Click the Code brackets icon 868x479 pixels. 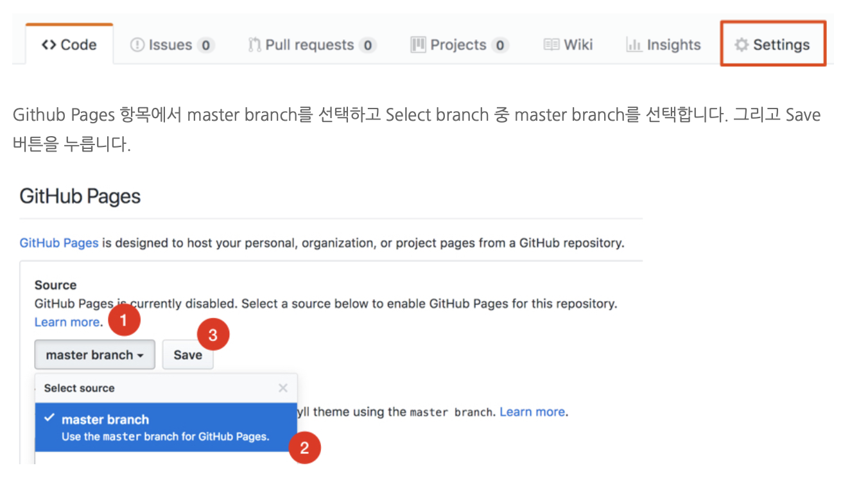tap(48, 45)
